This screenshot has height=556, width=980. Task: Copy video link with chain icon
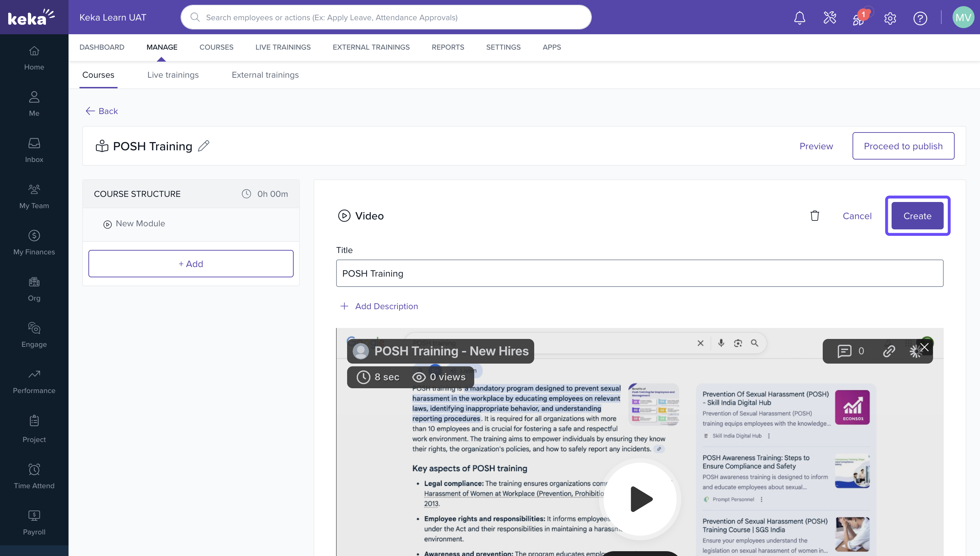[889, 351]
